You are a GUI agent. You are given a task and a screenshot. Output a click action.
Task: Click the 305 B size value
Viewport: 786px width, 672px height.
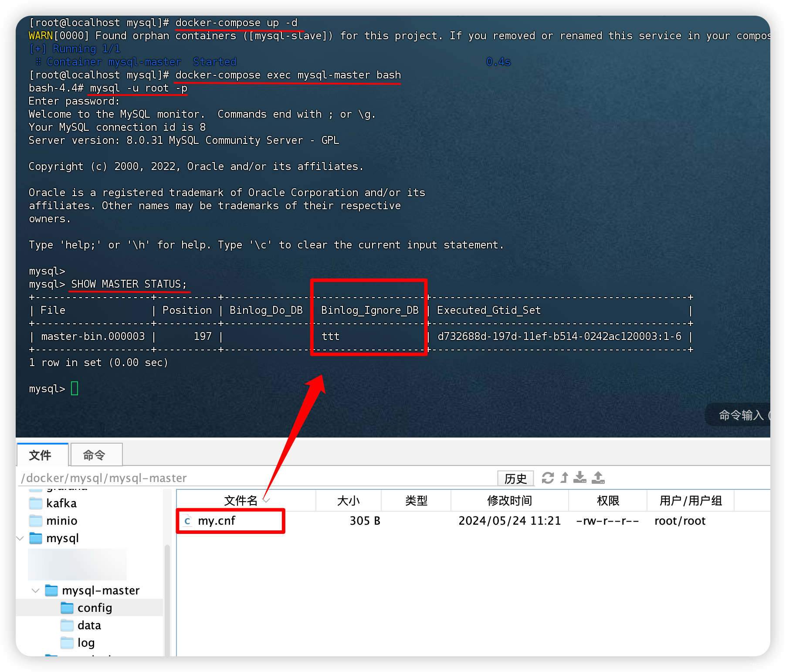[365, 521]
